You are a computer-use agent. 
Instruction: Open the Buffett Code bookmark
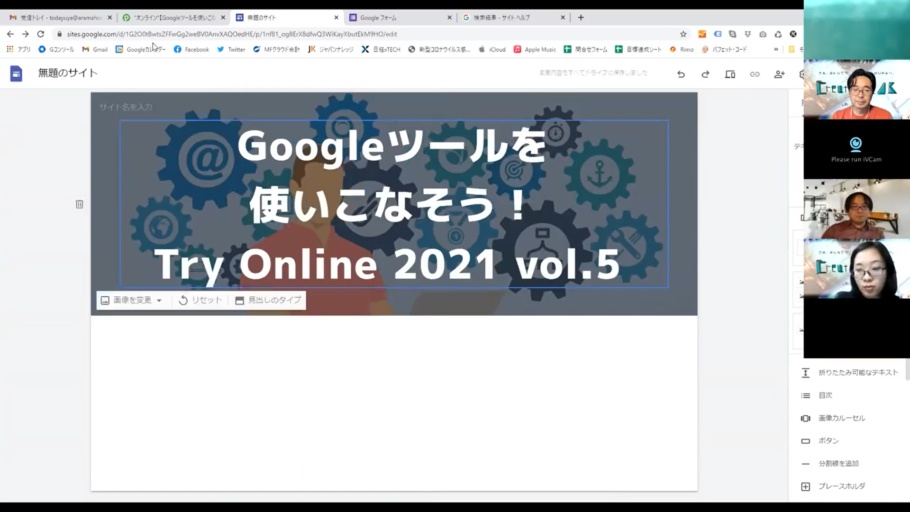coord(724,49)
